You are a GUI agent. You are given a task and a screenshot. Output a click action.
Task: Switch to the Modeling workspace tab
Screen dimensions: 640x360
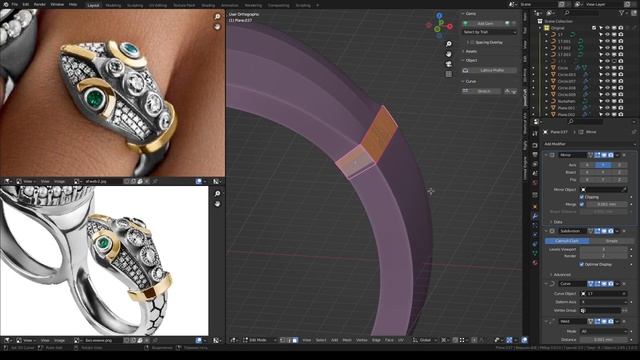[x=113, y=5]
